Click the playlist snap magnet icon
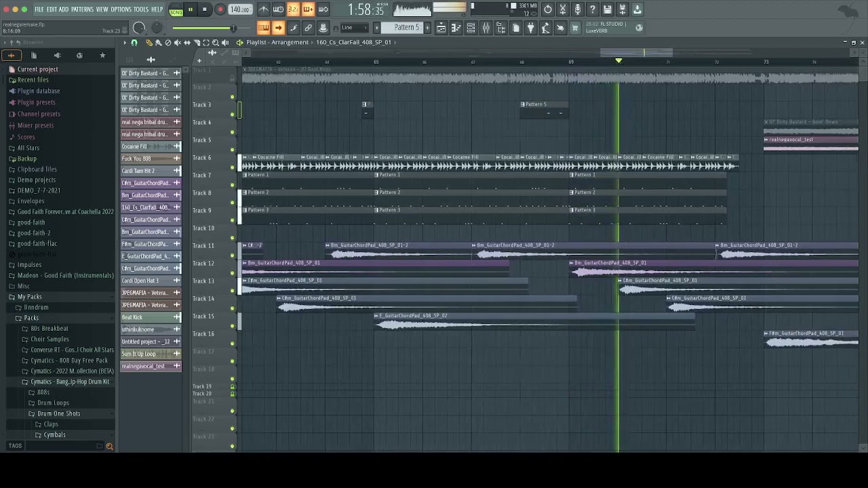This screenshot has width=868, height=488. 134,42
